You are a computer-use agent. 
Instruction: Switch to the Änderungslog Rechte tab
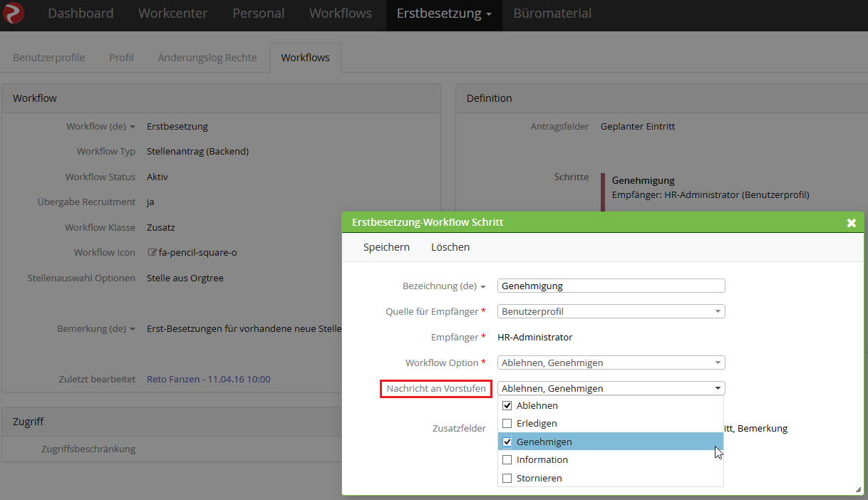(x=207, y=58)
